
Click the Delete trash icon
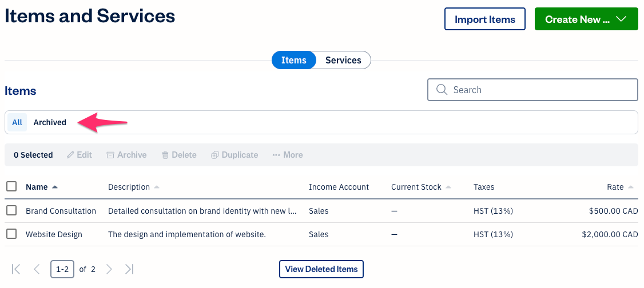tap(165, 155)
